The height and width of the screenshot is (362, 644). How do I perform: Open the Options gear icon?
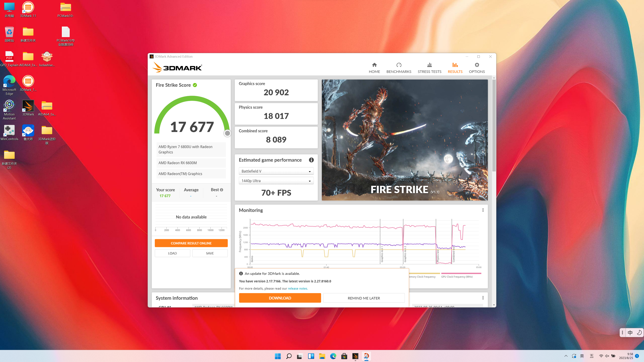tap(477, 65)
